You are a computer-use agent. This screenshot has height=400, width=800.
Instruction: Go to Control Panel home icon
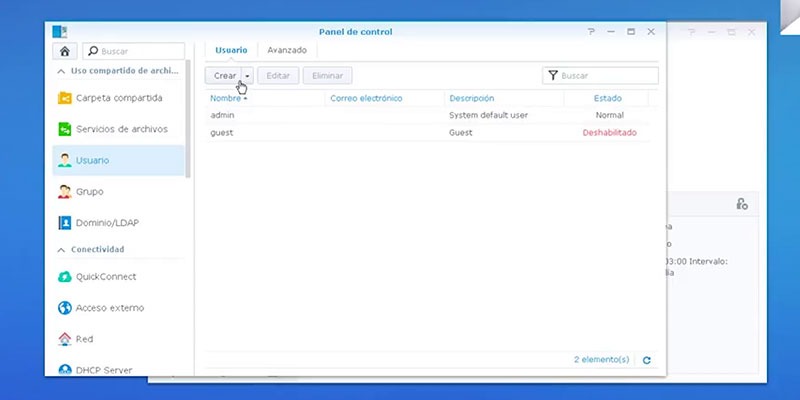(65, 52)
